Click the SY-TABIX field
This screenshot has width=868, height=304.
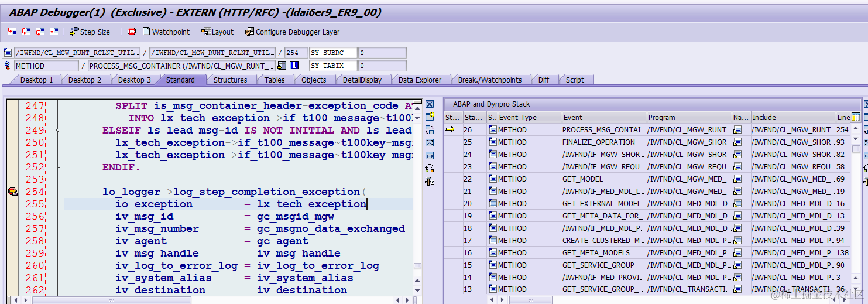coord(333,66)
